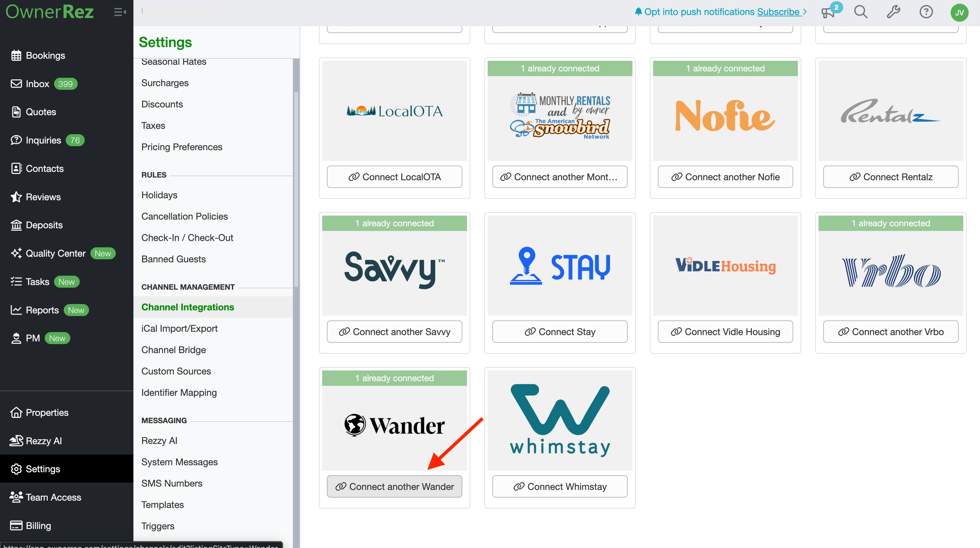980x548 pixels.
Task: Click Connect another Savvy button
Action: (395, 332)
